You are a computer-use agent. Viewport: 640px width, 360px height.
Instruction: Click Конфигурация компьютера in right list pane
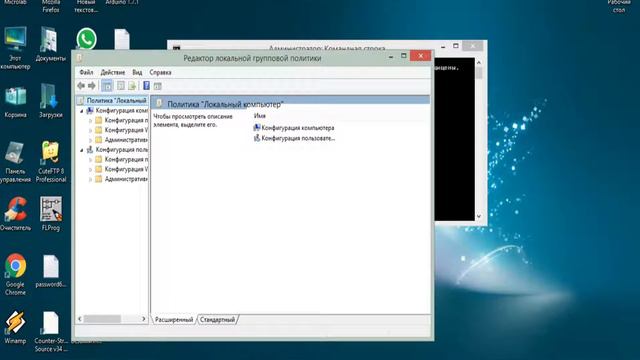(x=298, y=128)
